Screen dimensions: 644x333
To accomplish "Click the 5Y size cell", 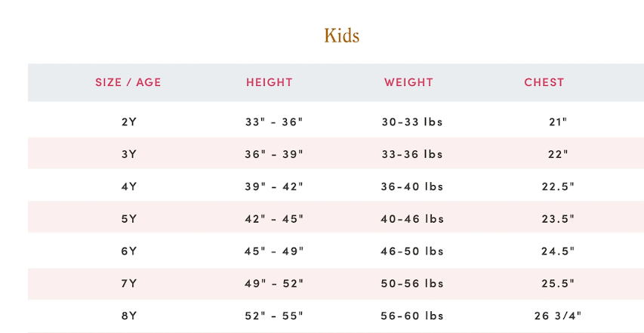I will (x=129, y=219).
